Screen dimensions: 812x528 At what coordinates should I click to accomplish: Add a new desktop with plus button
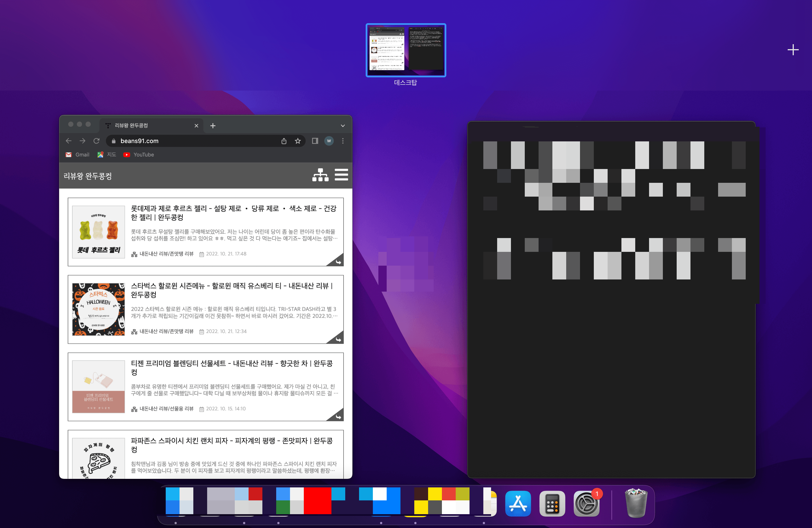pos(793,50)
